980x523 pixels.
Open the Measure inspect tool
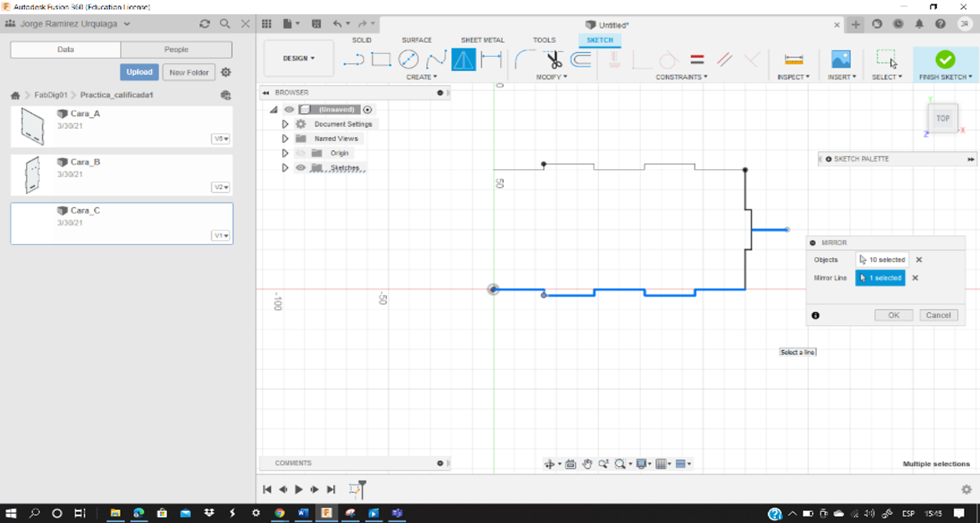pos(793,60)
